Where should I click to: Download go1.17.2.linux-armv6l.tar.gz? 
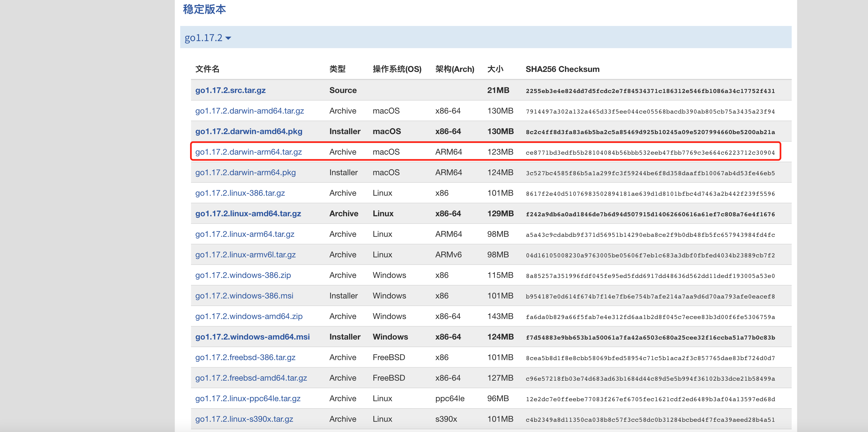point(245,255)
